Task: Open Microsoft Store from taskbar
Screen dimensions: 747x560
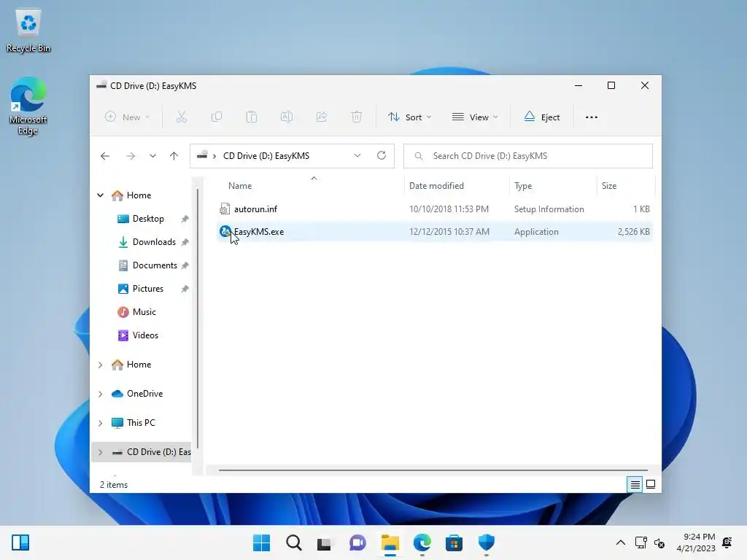Action: [454, 542]
